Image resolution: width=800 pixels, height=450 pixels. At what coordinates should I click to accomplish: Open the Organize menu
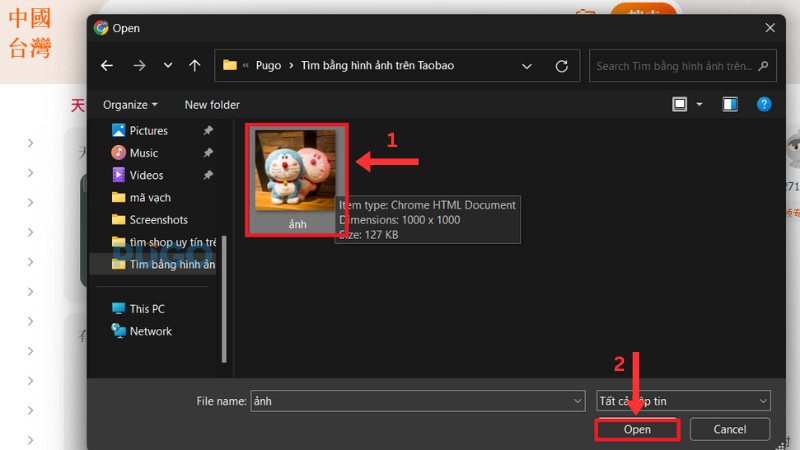[x=130, y=105]
